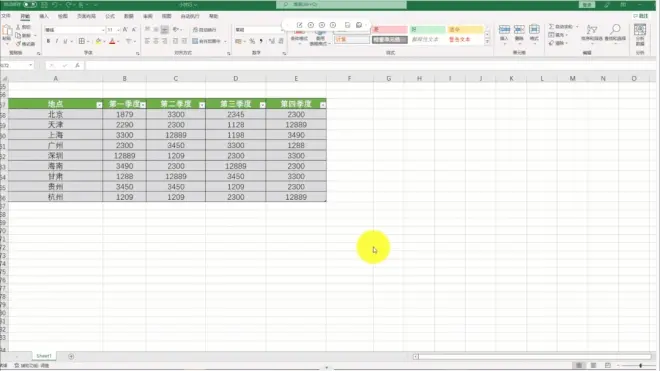Select the Sheet1 tab
This screenshot has height=371, width=660.
pyautogui.click(x=44, y=356)
